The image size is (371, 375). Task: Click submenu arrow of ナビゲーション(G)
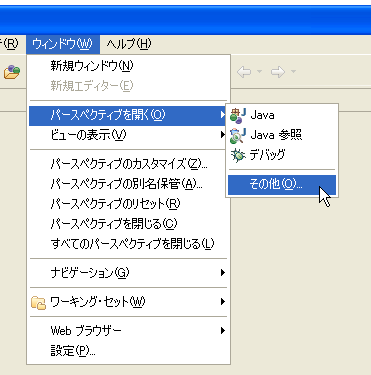[x=222, y=273]
